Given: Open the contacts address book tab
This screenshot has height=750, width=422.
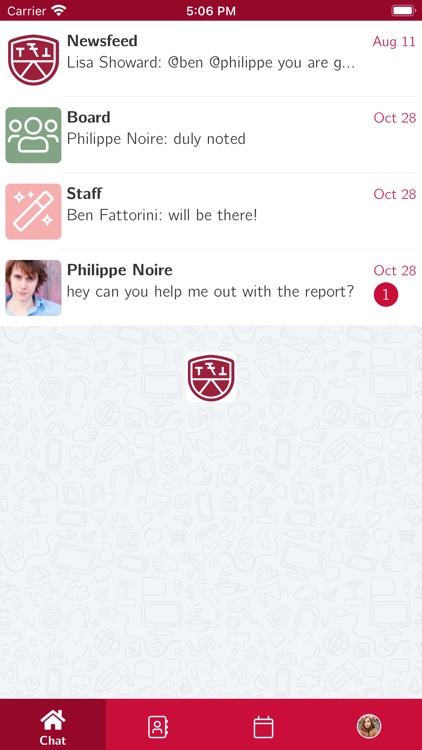Looking at the screenshot, I should (x=158, y=727).
